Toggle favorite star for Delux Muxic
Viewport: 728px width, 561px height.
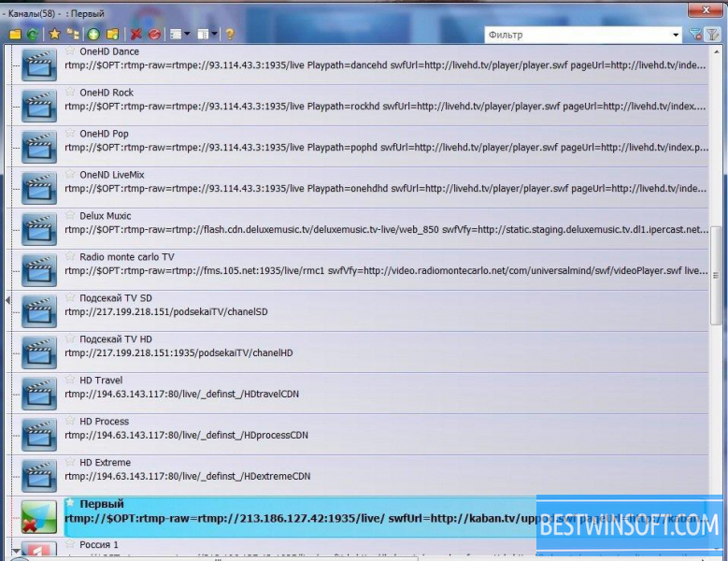pyautogui.click(x=70, y=215)
